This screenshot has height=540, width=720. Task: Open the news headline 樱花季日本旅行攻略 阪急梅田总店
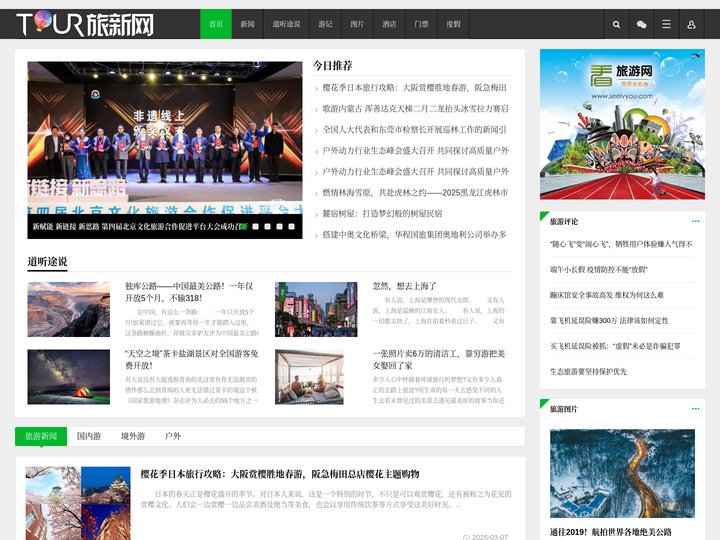[280, 474]
